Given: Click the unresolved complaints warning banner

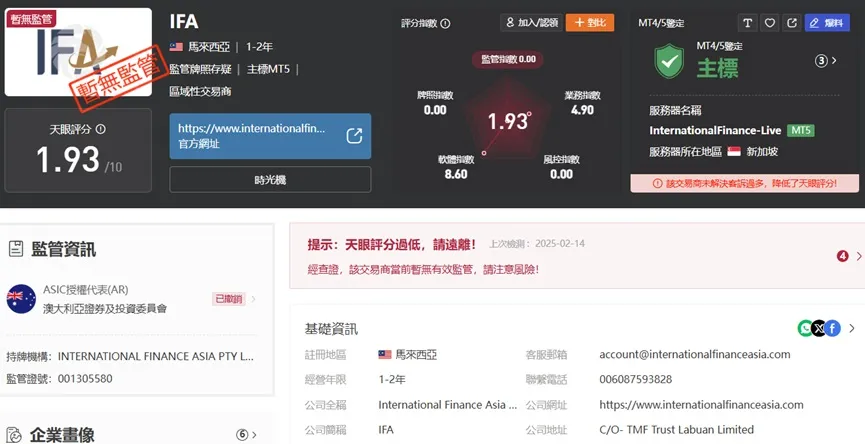Looking at the screenshot, I should (745, 183).
